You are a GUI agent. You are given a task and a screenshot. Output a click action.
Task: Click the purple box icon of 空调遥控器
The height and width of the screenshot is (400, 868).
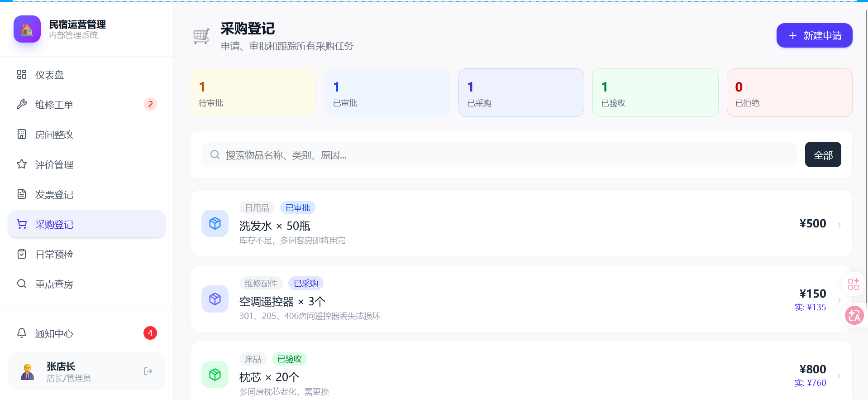[x=215, y=299]
